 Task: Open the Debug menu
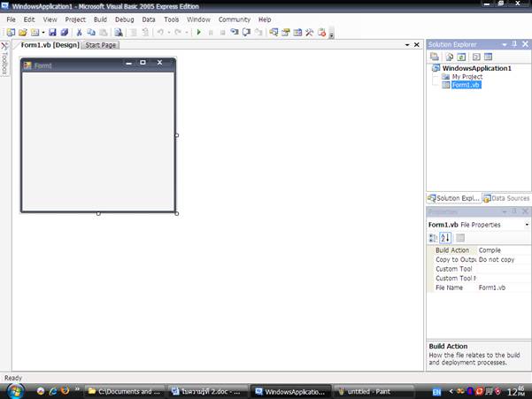pyautogui.click(x=125, y=19)
